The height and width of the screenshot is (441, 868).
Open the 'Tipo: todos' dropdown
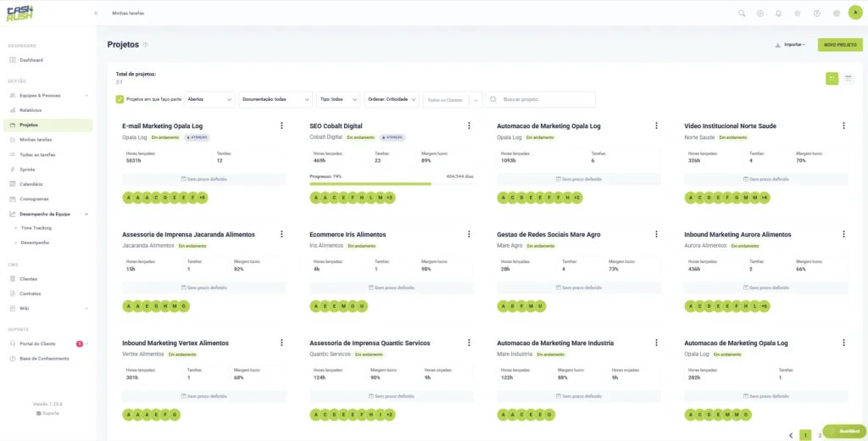(x=338, y=99)
